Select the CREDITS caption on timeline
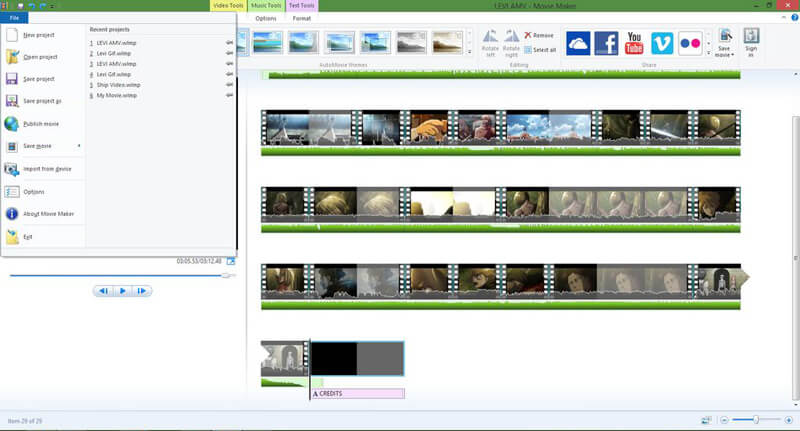 point(358,393)
